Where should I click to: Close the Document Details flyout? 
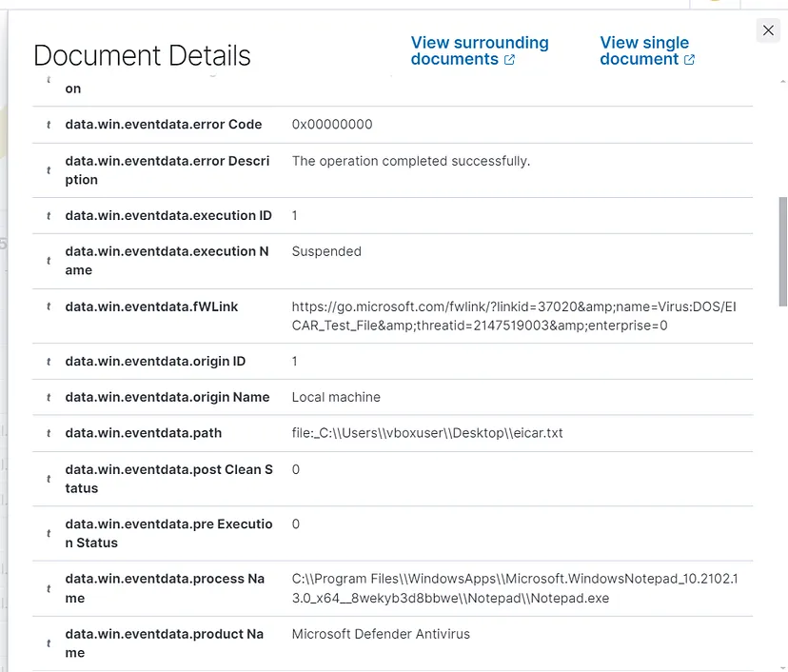768,30
